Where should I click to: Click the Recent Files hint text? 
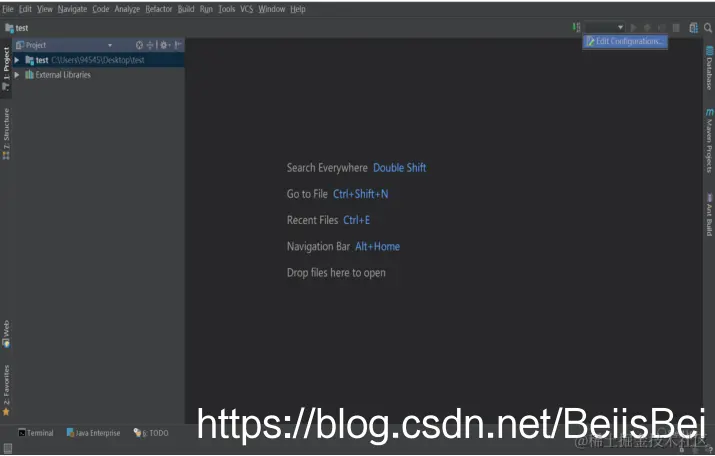pyautogui.click(x=312, y=220)
